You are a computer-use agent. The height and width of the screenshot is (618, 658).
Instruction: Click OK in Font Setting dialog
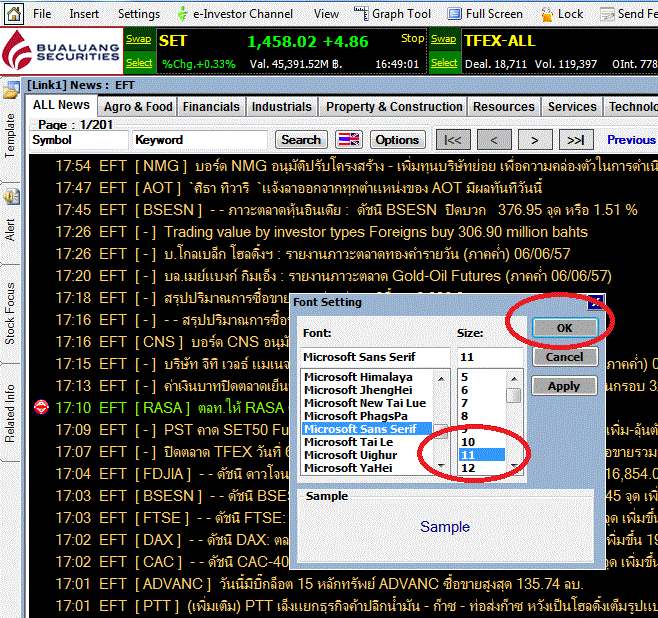565,328
